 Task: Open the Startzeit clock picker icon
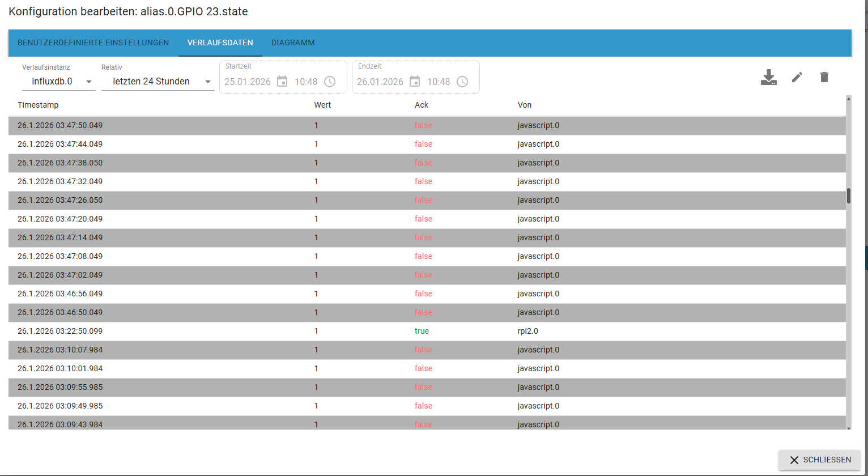point(330,82)
